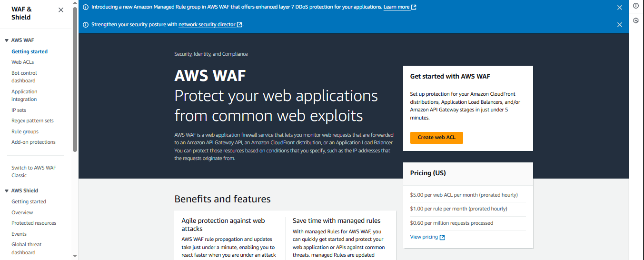
Task: Click info icon on network security banner
Action: [86, 24]
